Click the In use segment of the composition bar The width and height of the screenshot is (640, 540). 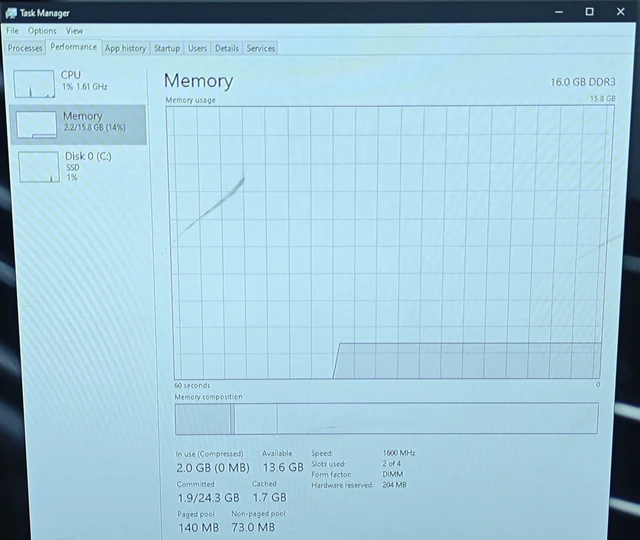(x=203, y=419)
